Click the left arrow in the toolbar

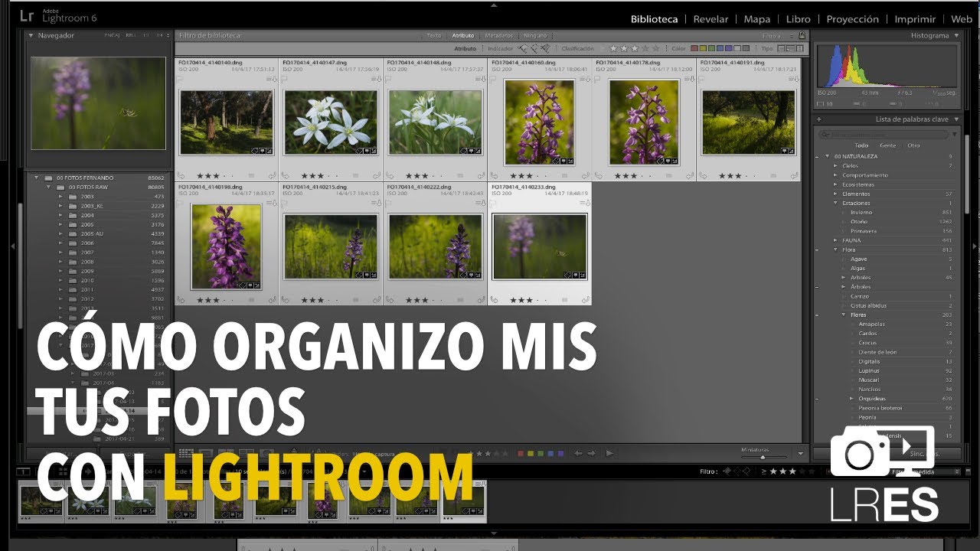(578, 453)
